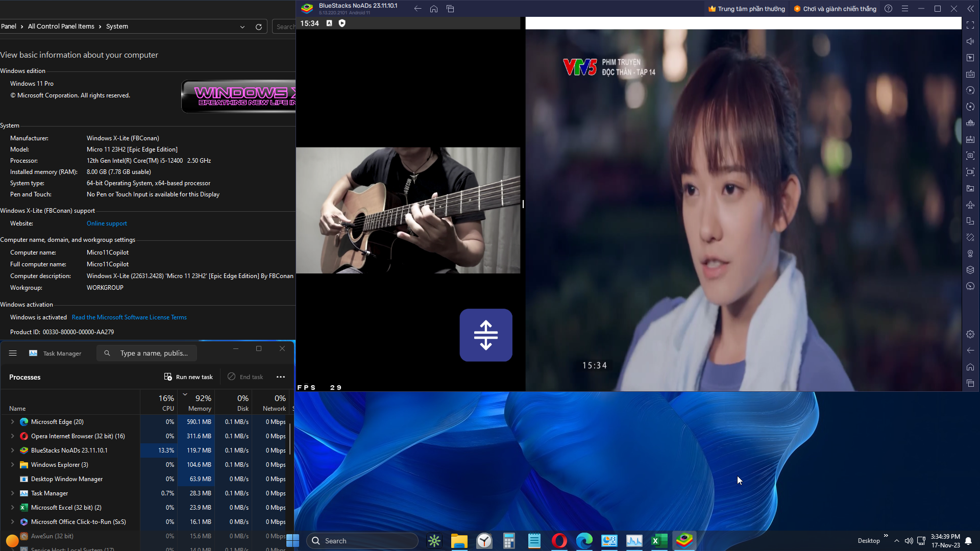The width and height of the screenshot is (980, 551).
Task: Click All Control Panel Items breadcrumb
Action: [61, 27]
